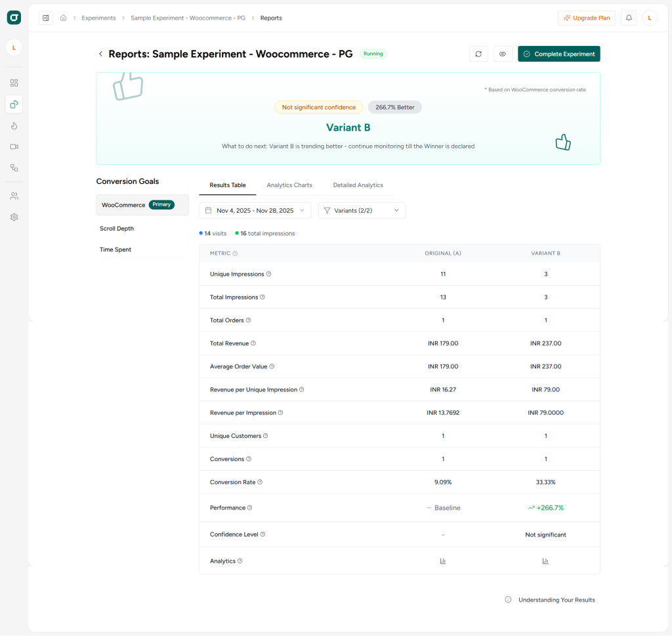Open the Heatmaps flame icon
This screenshot has width=672, height=637.
coord(14,125)
